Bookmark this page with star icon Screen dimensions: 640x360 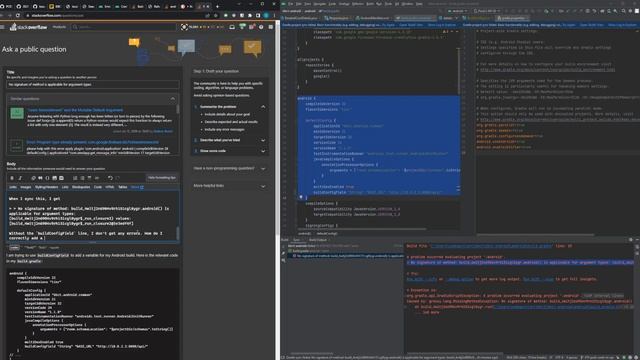pos(216,15)
